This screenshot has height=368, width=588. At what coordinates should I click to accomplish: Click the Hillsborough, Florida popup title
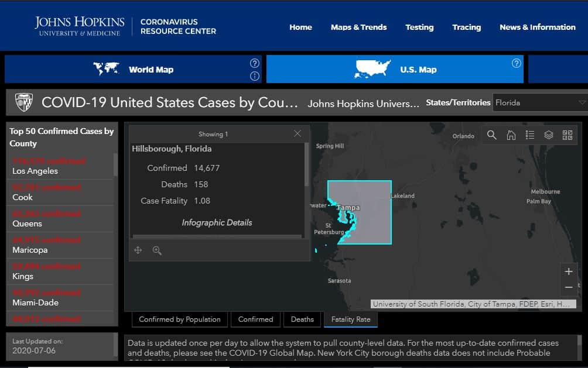point(172,149)
